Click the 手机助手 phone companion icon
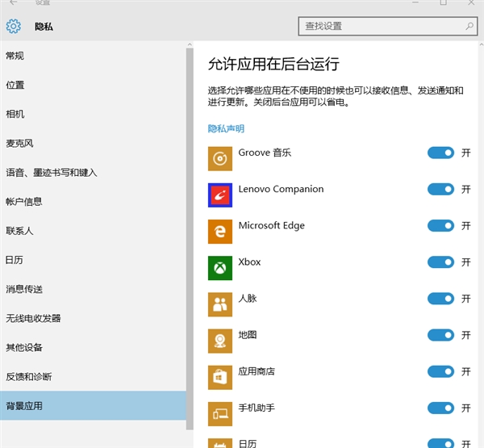 click(219, 412)
